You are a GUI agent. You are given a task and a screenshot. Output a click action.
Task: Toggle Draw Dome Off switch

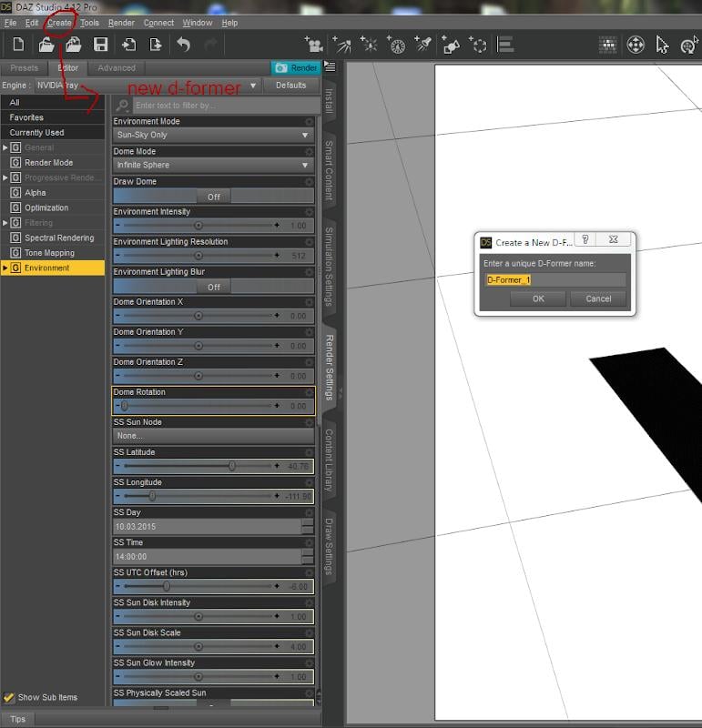[x=214, y=197]
